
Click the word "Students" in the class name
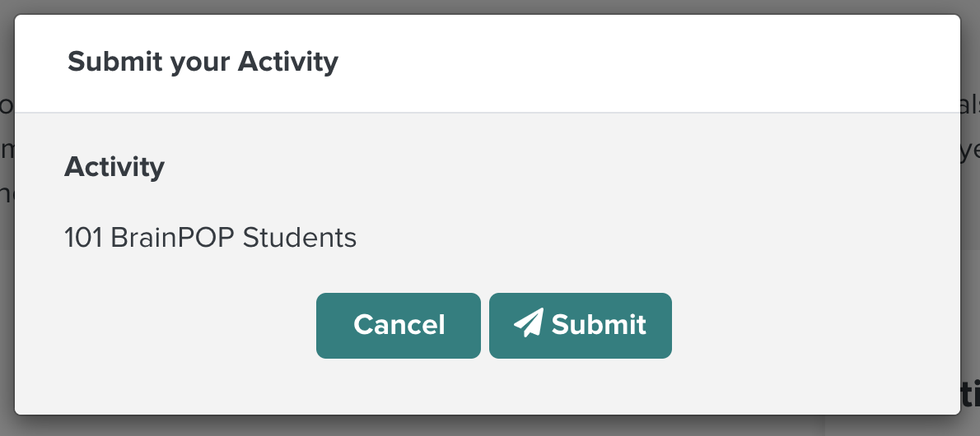click(x=300, y=238)
